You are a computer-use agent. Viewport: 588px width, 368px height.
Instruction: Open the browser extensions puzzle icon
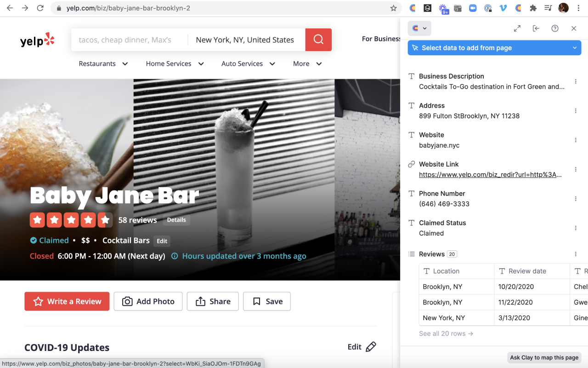pyautogui.click(x=533, y=8)
